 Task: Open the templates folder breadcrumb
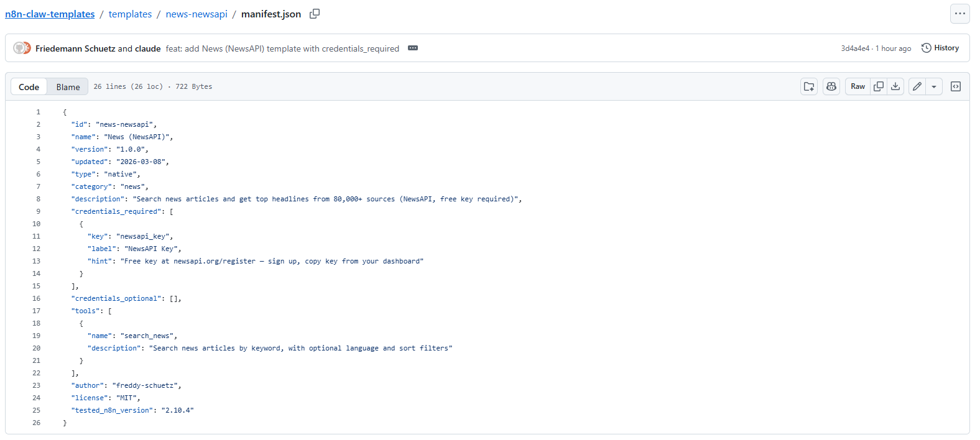[130, 14]
